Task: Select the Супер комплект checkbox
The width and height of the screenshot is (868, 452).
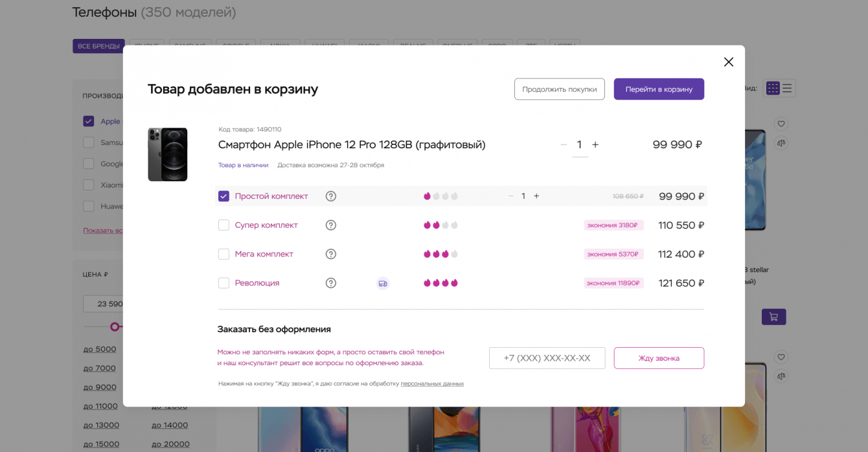Action: pyautogui.click(x=224, y=225)
